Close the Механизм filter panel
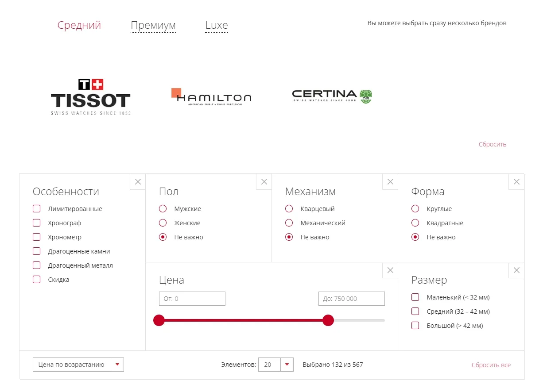 [x=390, y=182]
